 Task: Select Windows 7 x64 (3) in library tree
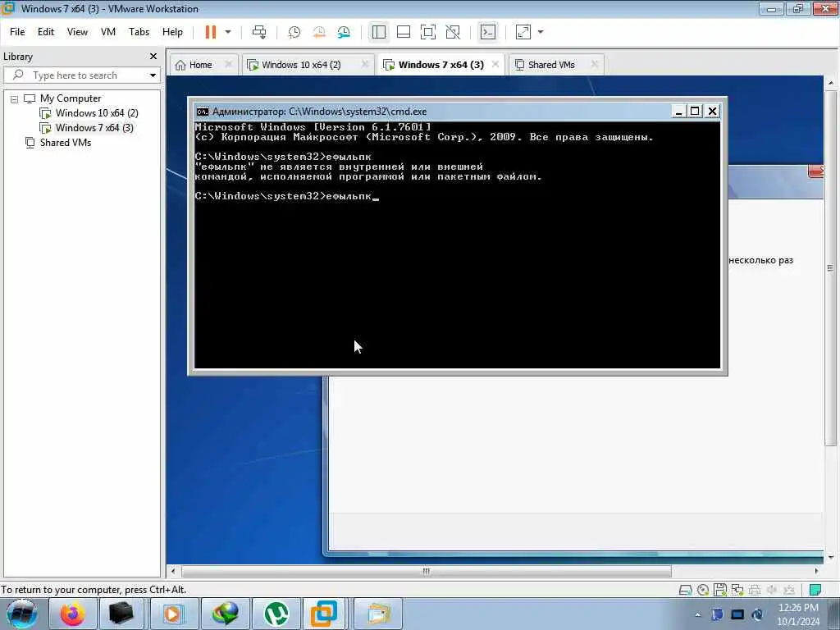94,127
